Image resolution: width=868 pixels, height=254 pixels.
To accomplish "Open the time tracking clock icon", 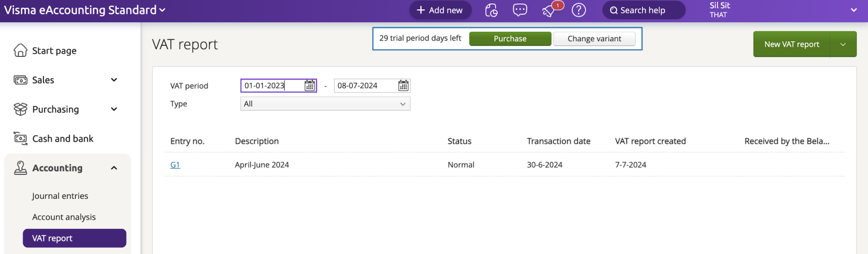I will (x=492, y=10).
